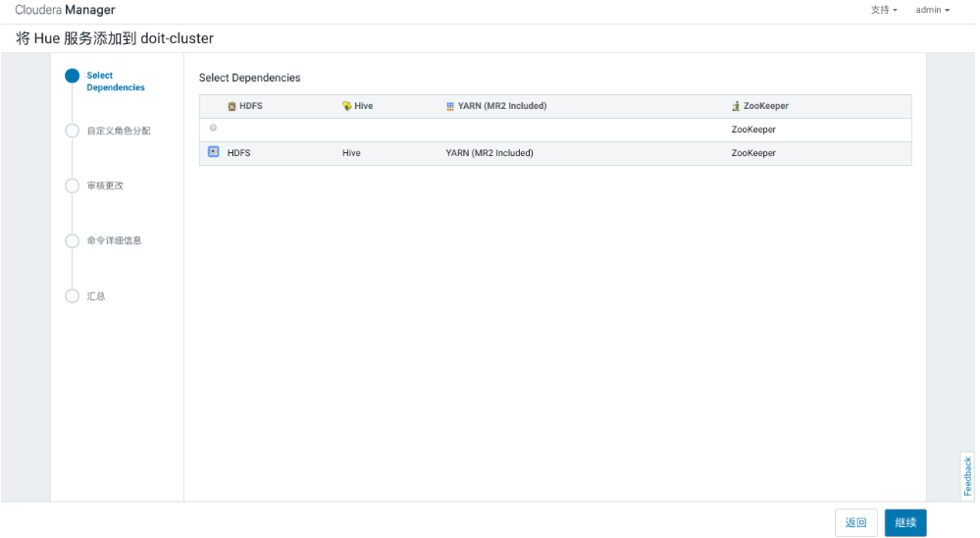Go to 汇总 wizard step
This screenshot has width=980, height=538.
tap(95, 296)
